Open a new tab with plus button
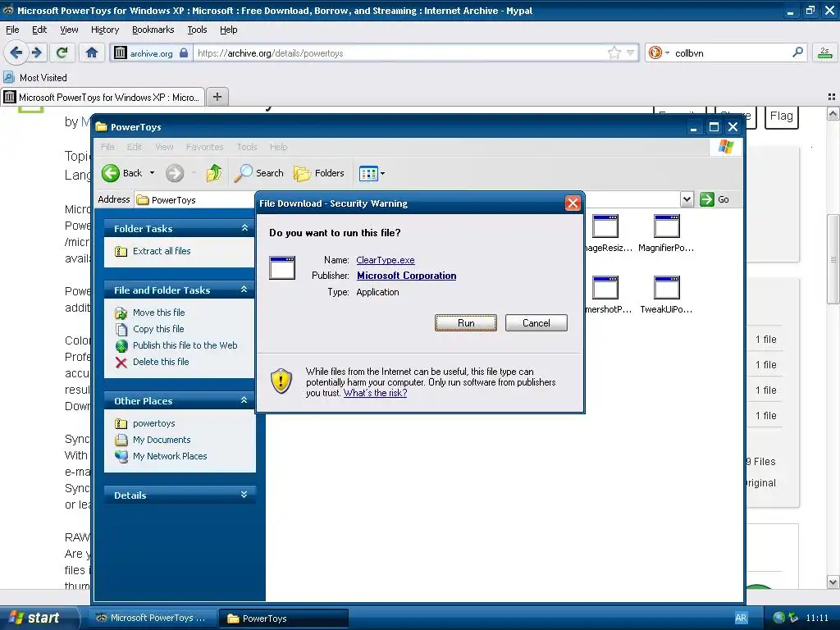 (x=217, y=97)
